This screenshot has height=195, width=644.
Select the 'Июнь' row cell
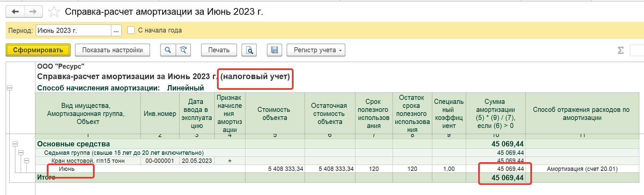[67, 169]
